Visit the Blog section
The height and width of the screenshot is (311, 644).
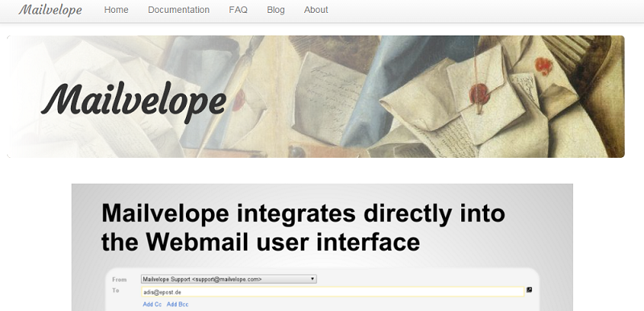pyautogui.click(x=275, y=10)
